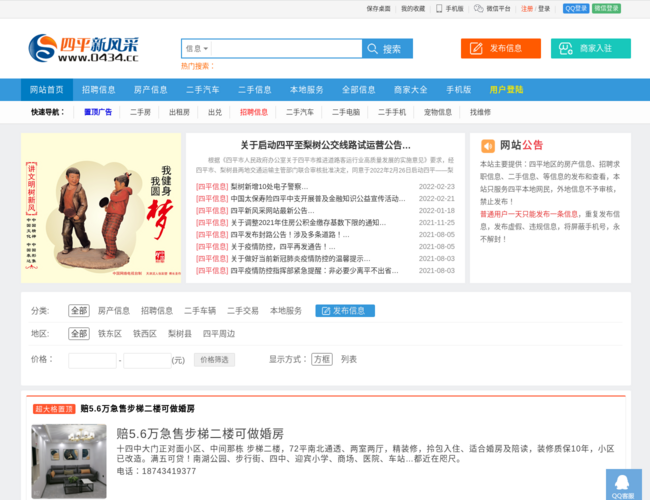The height and width of the screenshot is (500, 650).
Task: Focus the main search text field
Action: (x=286, y=49)
